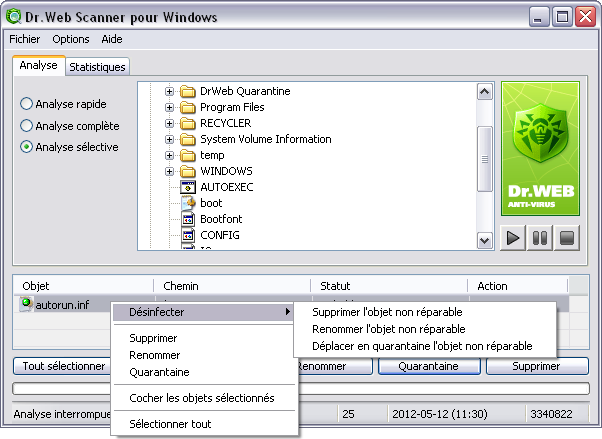Image resolution: width=602 pixels, height=439 pixels.
Task: Click file tree scroll up arrow
Action: 485,91
